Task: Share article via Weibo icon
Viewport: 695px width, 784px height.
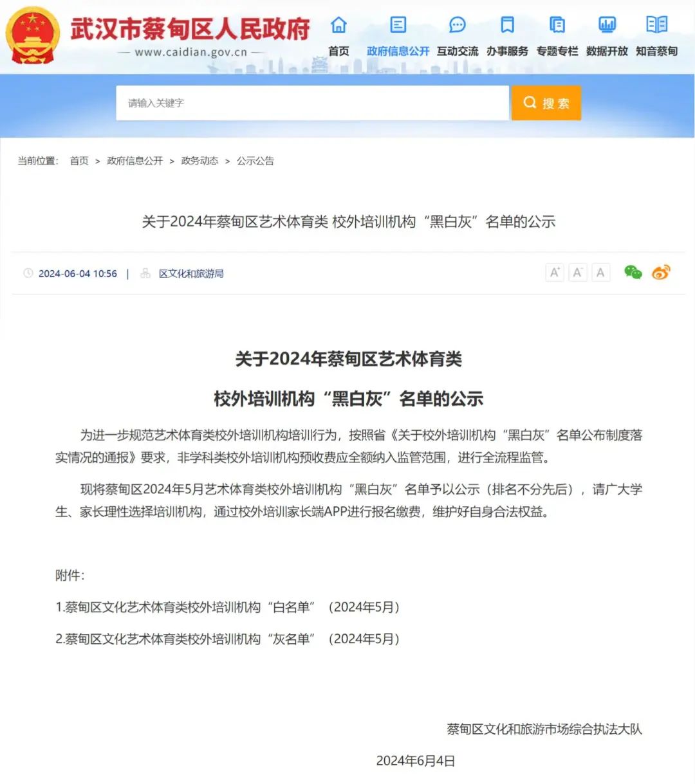Action: (661, 273)
